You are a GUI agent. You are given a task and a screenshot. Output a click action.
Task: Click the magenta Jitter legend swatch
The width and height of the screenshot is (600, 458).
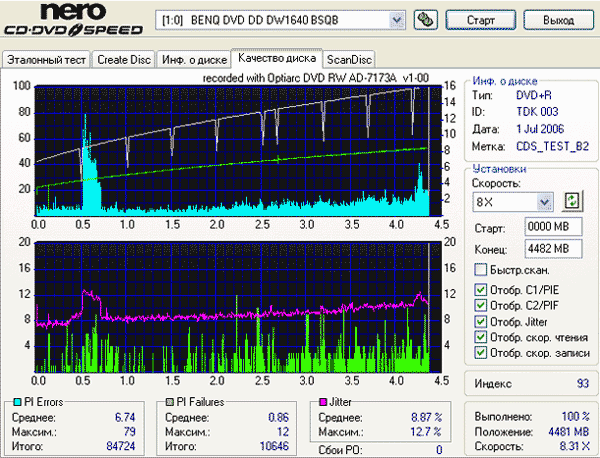(323, 402)
